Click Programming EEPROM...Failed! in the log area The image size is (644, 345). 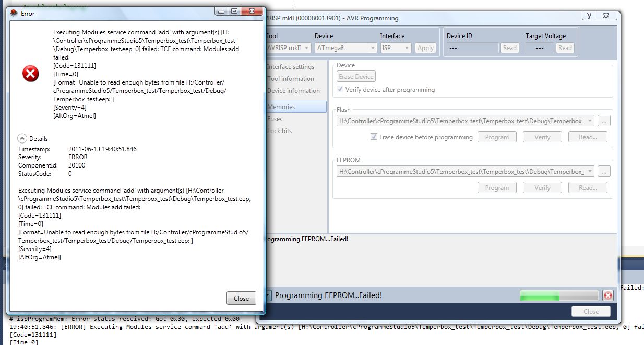click(x=307, y=239)
